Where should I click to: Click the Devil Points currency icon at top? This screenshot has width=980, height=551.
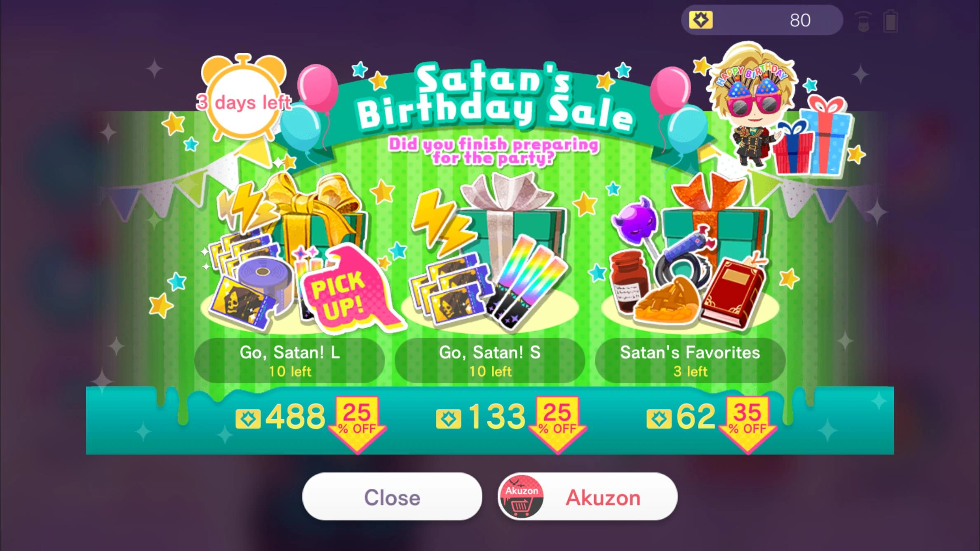pyautogui.click(x=701, y=20)
